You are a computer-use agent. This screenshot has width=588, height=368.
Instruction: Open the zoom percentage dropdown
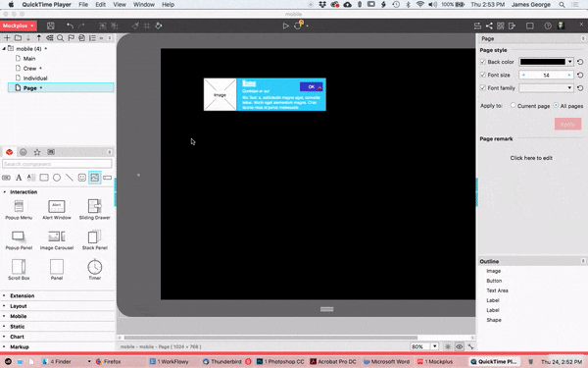[x=434, y=346]
